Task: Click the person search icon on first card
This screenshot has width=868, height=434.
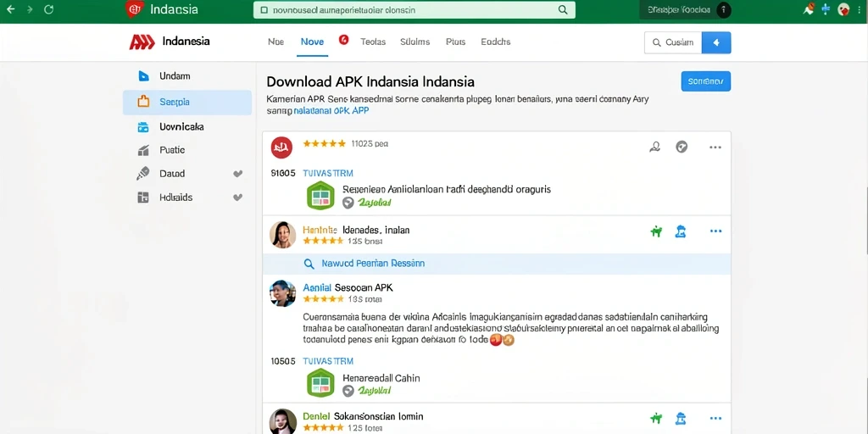Action: 655,147
